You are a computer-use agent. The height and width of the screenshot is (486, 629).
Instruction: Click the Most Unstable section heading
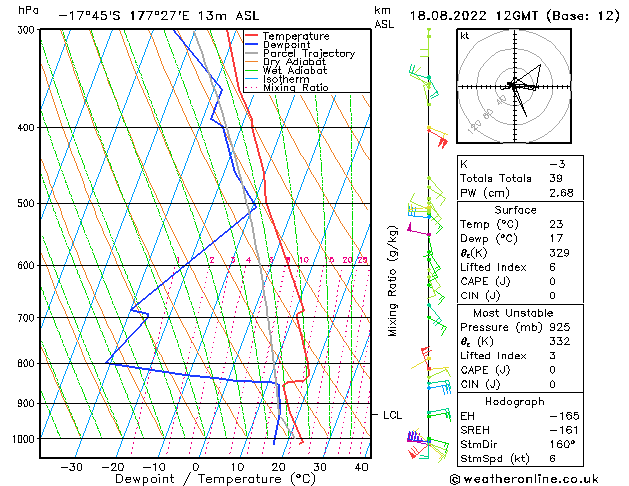(x=513, y=313)
